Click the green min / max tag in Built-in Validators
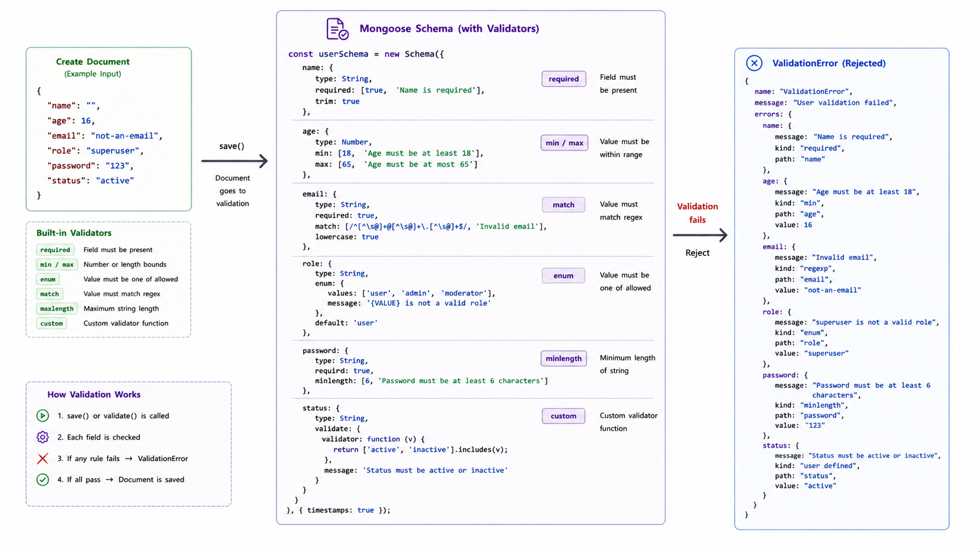 (x=57, y=265)
